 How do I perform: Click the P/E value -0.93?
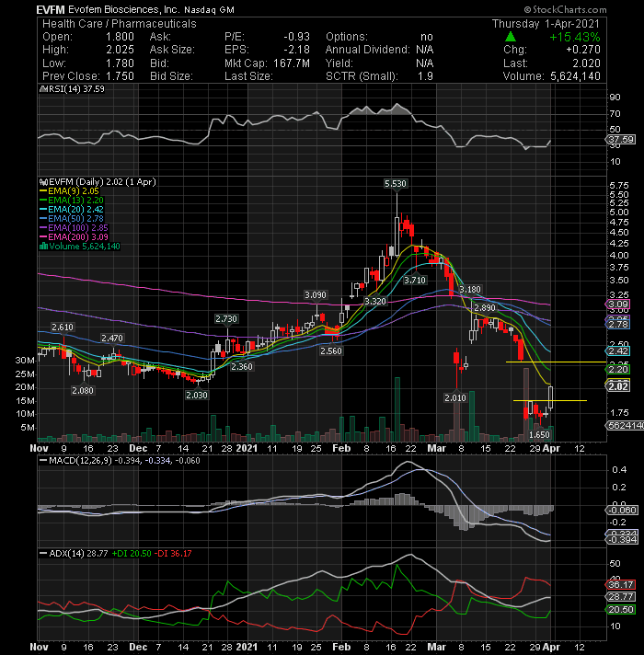(x=296, y=37)
